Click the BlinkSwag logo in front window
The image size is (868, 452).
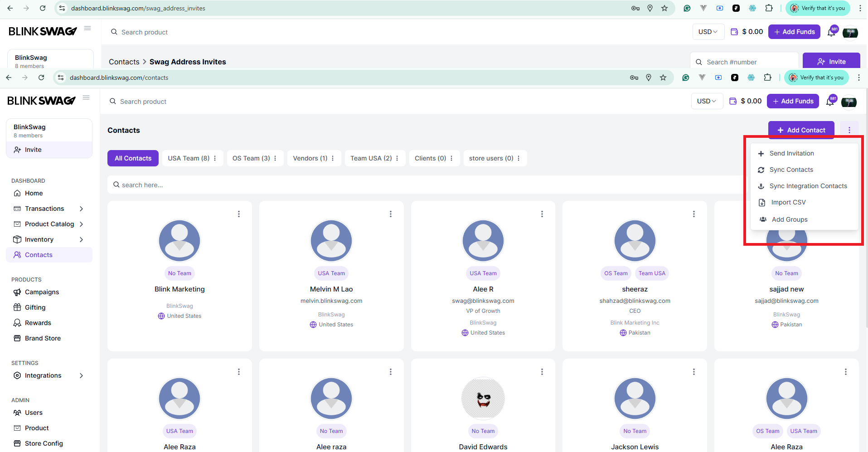pos(41,101)
